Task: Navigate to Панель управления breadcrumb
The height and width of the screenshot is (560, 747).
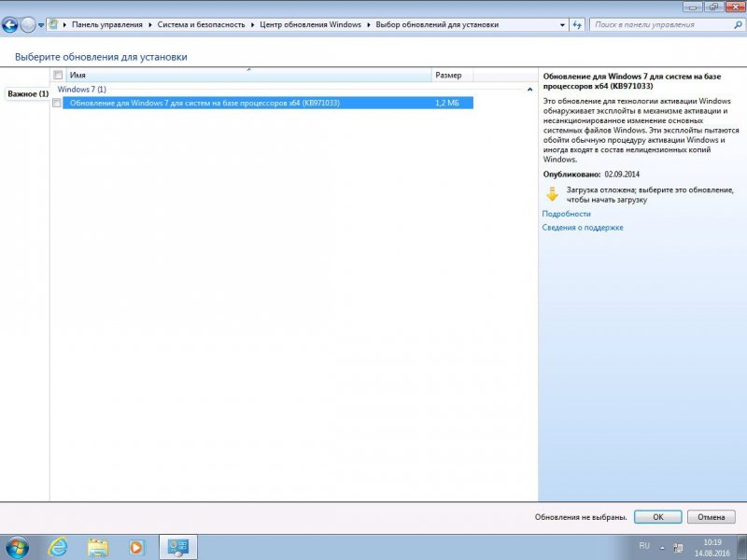Action: 107,24
